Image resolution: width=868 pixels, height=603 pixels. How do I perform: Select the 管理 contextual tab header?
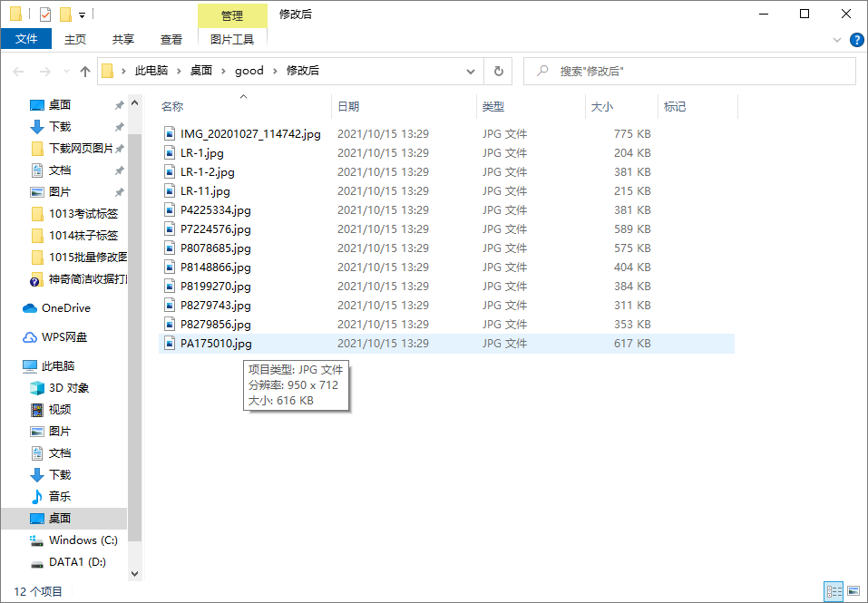click(x=232, y=15)
